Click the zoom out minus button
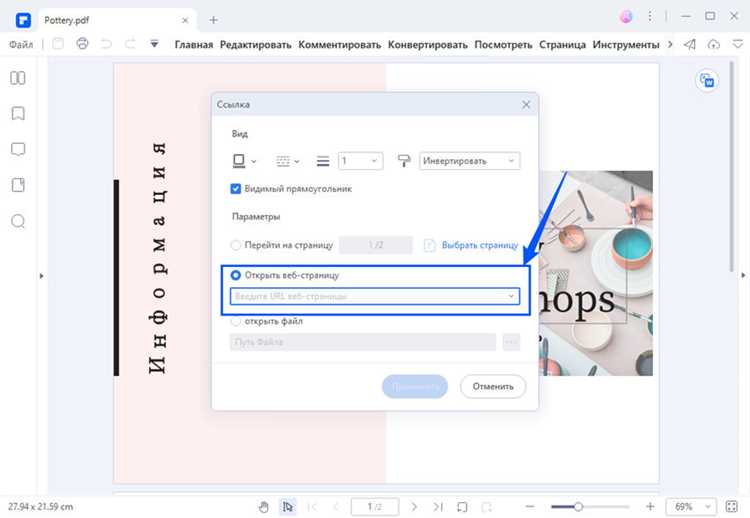The image size is (750, 518). pos(529,507)
